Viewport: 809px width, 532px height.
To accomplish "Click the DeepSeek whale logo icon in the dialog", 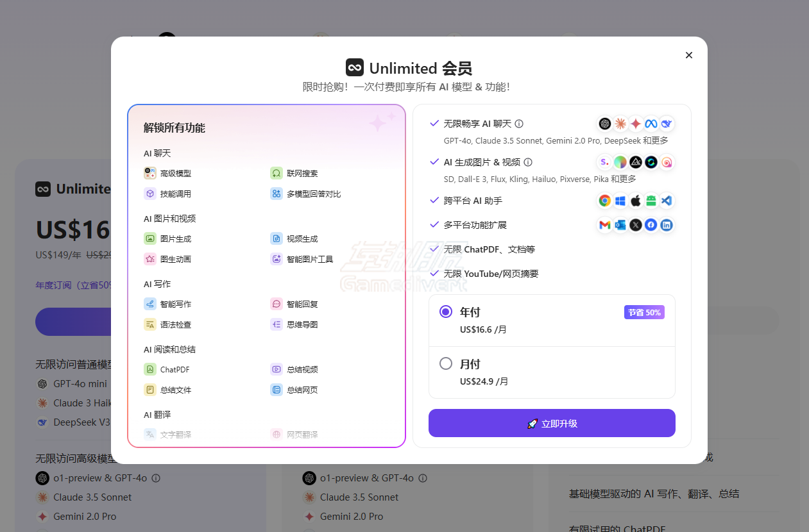I will 667,124.
